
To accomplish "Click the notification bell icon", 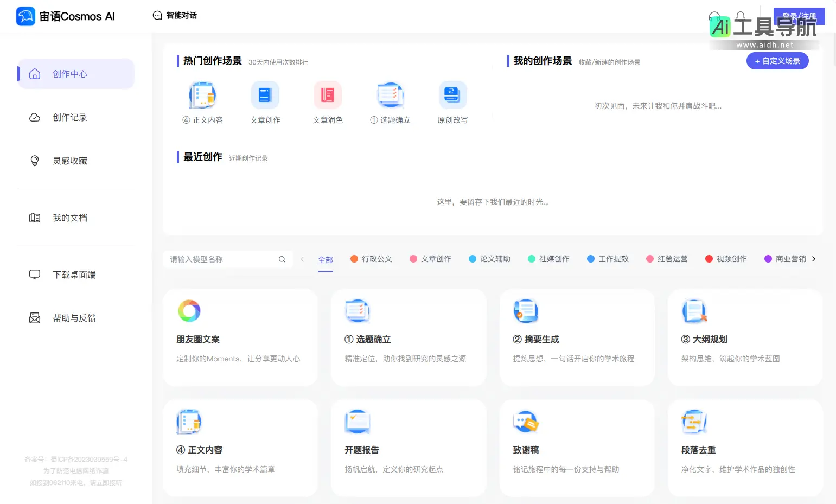I will [x=740, y=16].
